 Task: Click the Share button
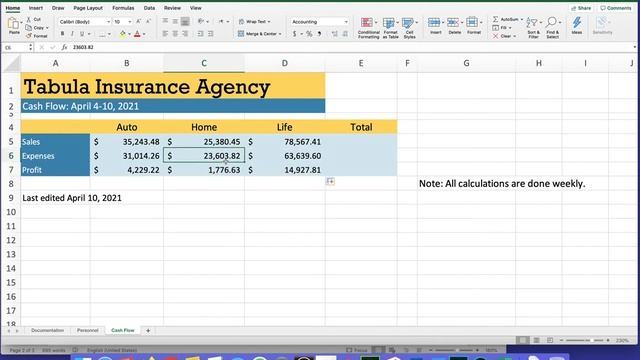(581, 8)
